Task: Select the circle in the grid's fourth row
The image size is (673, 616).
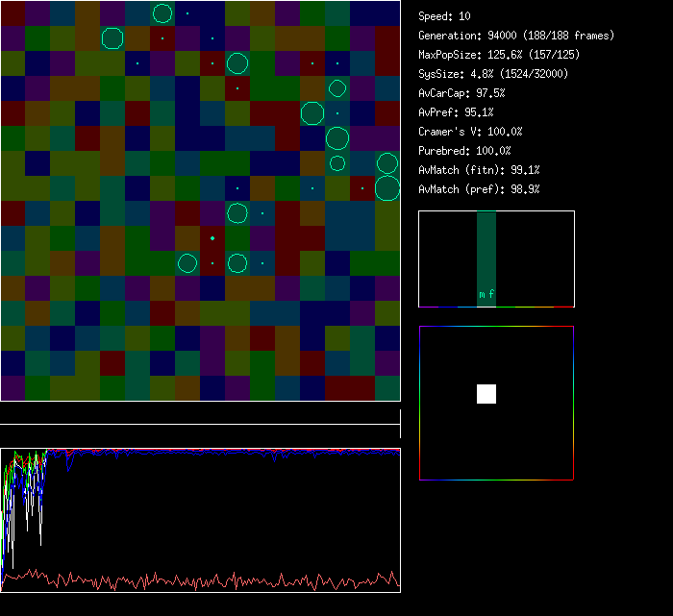Action: tap(336, 88)
